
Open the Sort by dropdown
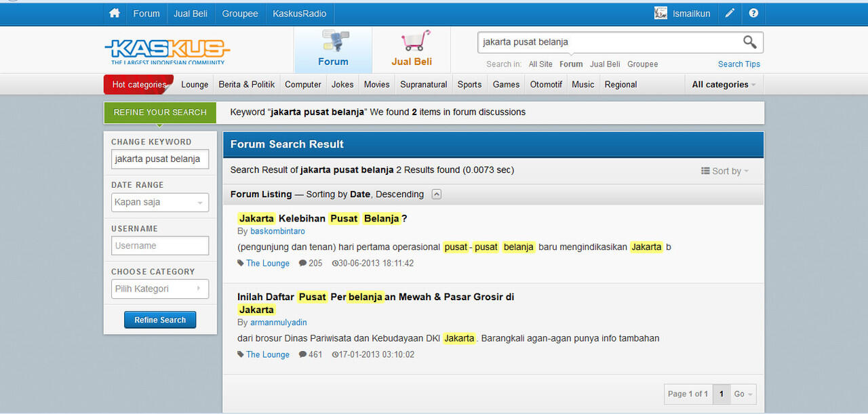point(725,171)
